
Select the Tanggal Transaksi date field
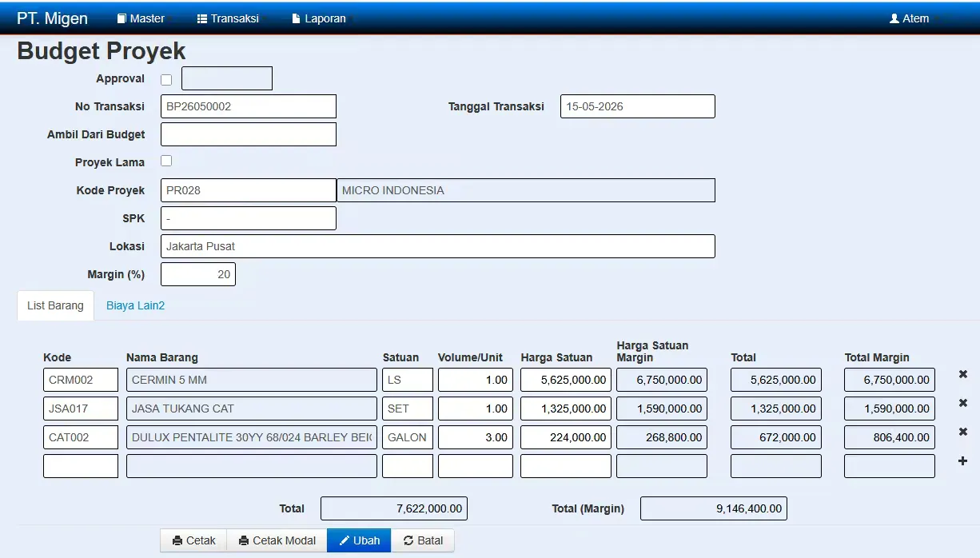point(638,106)
